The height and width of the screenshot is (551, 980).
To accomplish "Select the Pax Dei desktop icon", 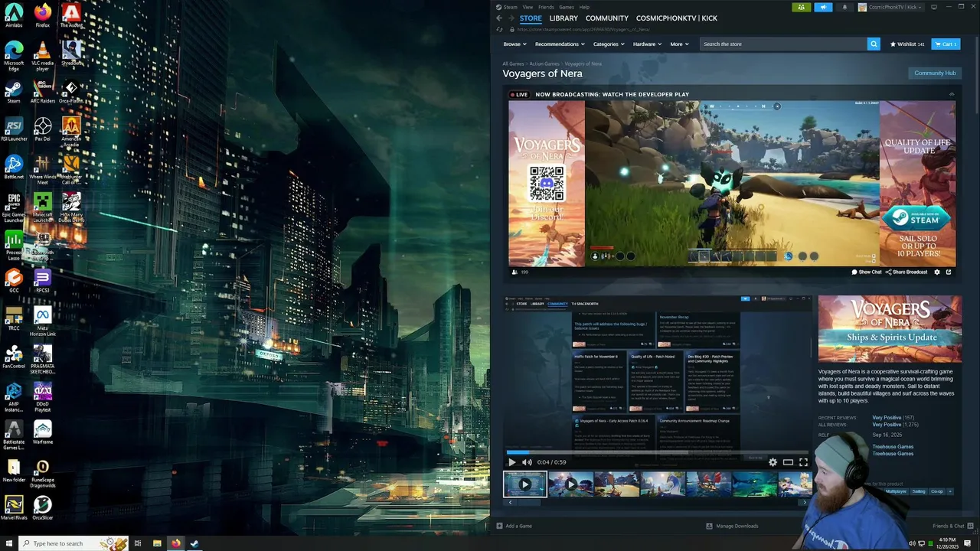I will 43,129.
